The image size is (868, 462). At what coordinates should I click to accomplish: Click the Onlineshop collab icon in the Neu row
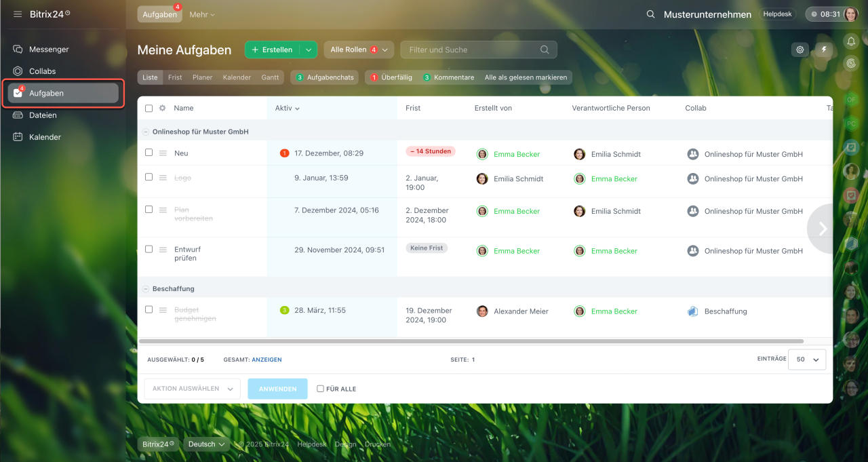point(693,155)
